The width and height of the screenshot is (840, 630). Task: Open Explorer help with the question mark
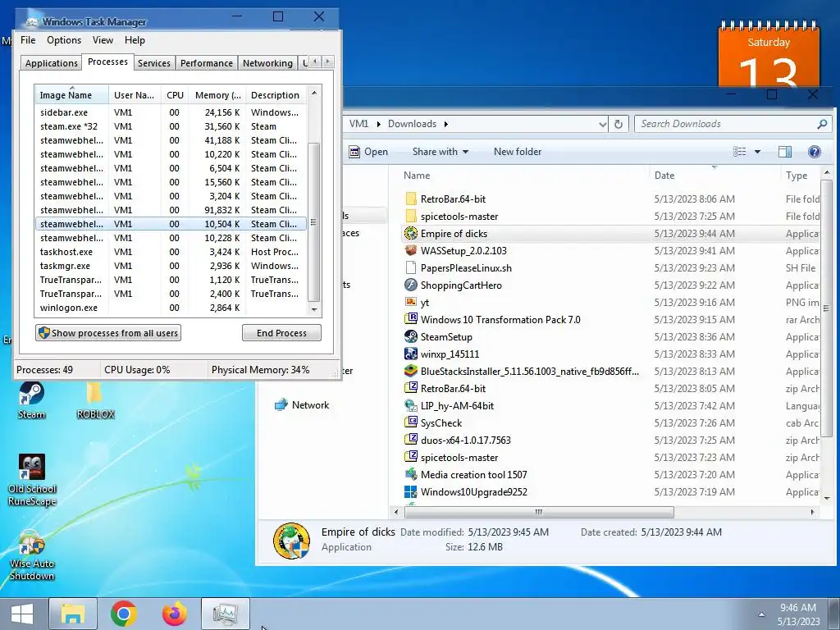[x=815, y=152]
